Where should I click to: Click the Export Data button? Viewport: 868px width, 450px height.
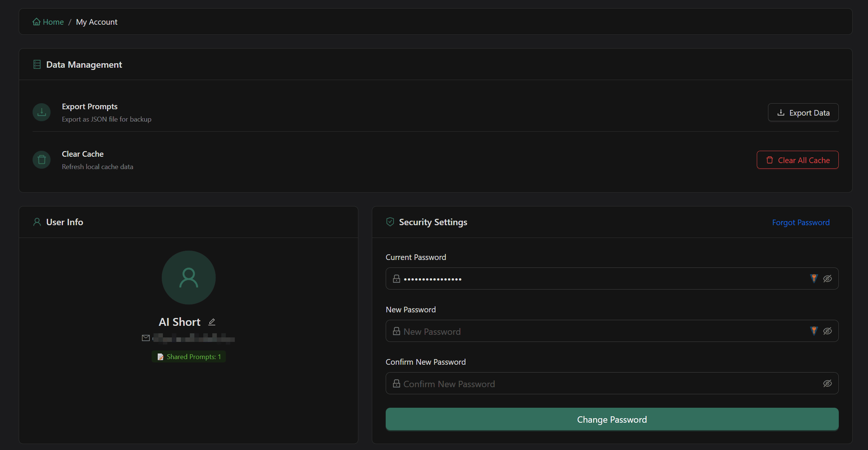coord(803,112)
